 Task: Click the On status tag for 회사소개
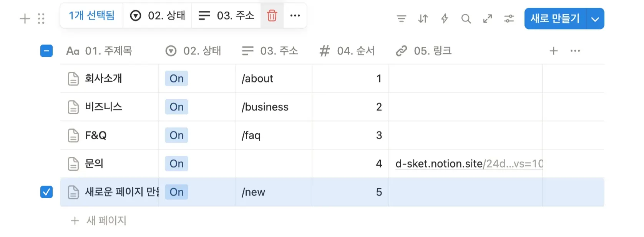176,79
